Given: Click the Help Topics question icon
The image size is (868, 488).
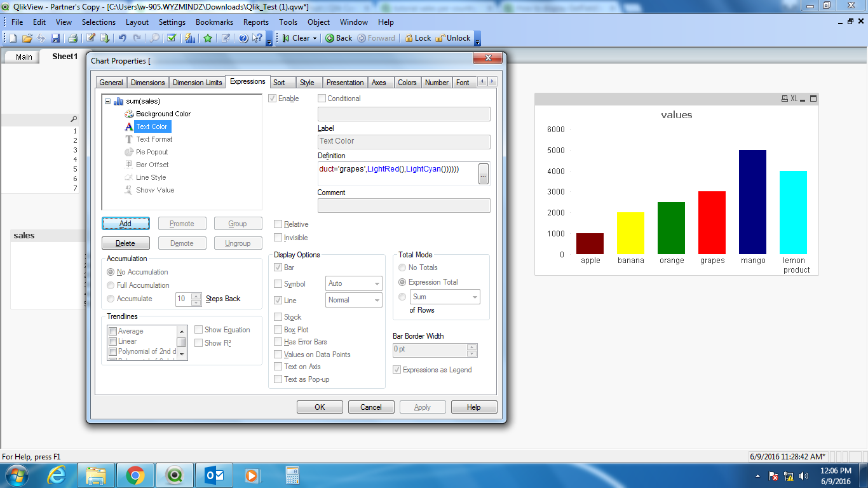Looking at the screenshot, I should [x=243, y=38].
